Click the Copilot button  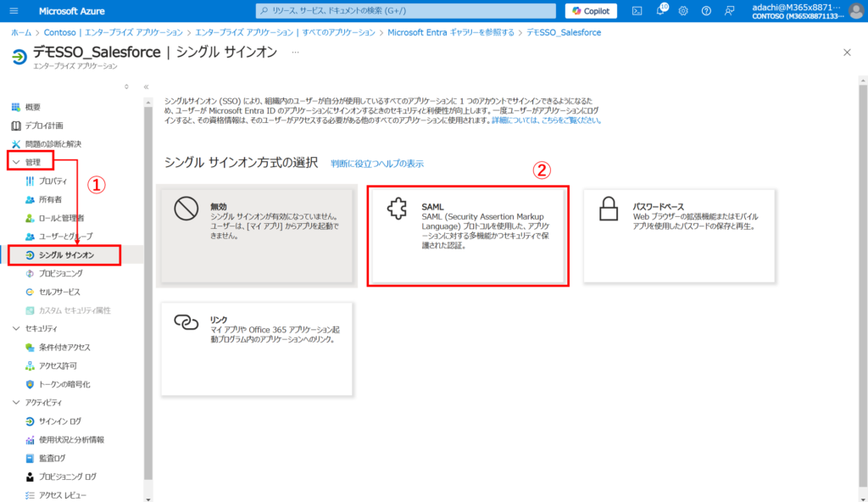click(591, 10)
